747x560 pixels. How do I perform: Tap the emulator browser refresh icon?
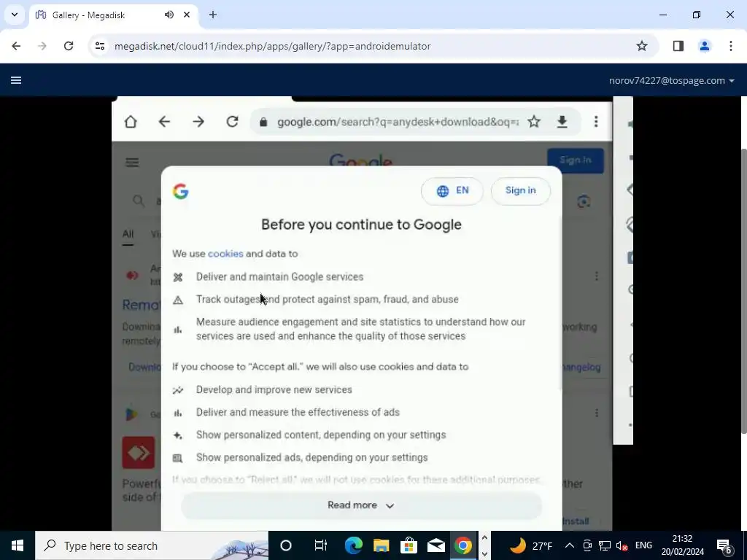click(x=232, y=122)
